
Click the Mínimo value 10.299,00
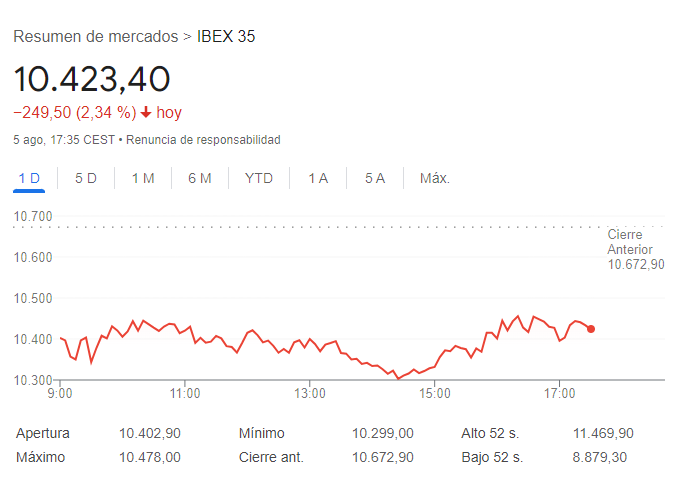click(x=382, y=433)
